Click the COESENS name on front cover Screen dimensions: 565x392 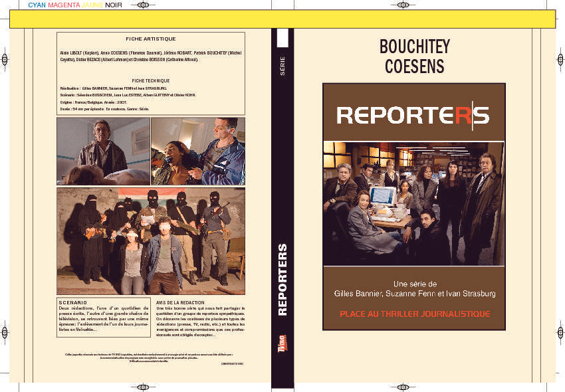414,66
